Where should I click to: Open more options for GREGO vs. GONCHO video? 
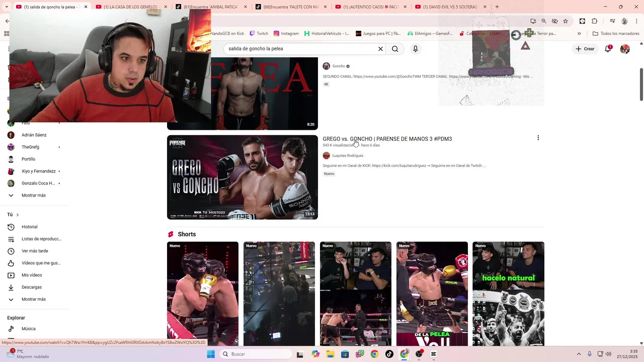click(538, 138)
